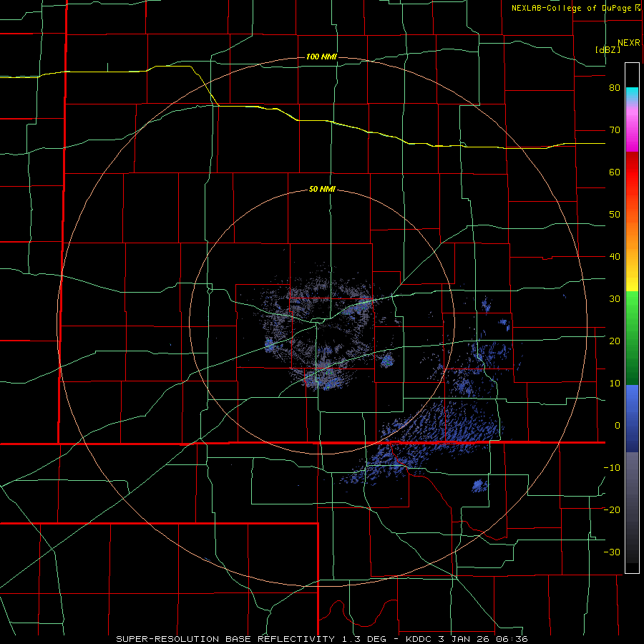Screen dimensions: 644x644
Task: Click the 50 value on the dBZ scale
Action: coord(615,215)
